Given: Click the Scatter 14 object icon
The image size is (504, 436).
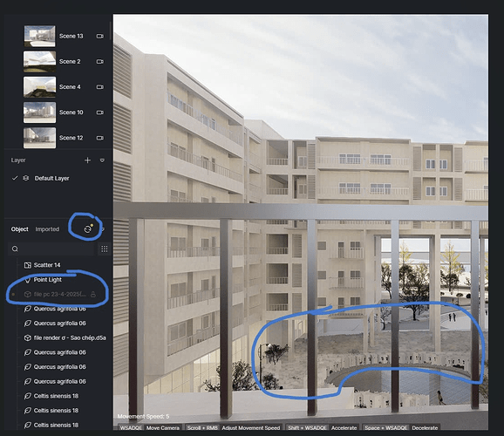Looking at the screenshot, I should 28,265.
